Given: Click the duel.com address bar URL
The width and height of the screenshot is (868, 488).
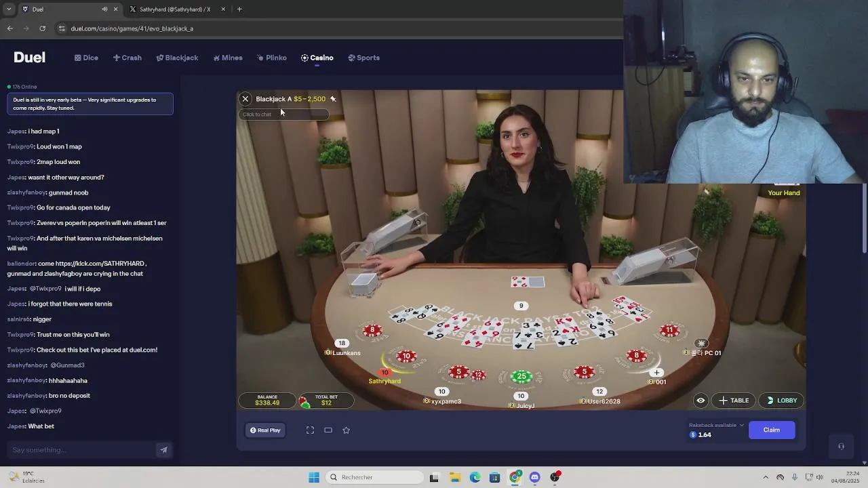Looking at the screenshot, I should pos(132,28).
